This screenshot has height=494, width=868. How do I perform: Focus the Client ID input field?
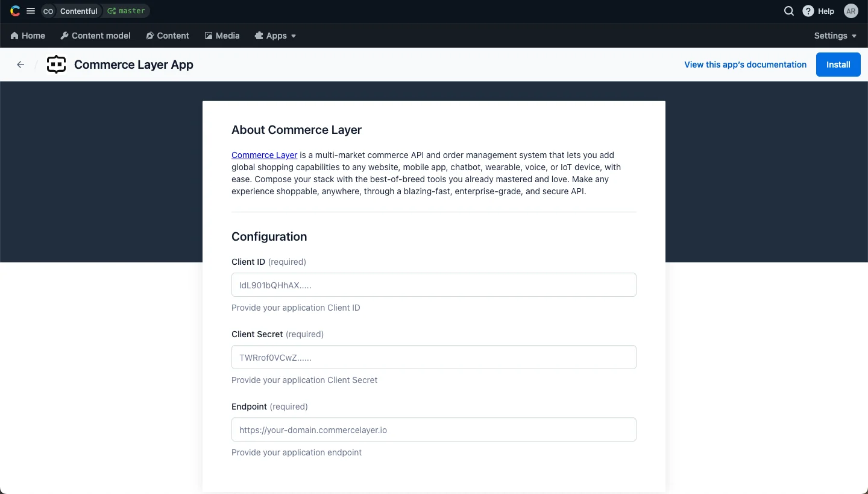tap(434, 285)
